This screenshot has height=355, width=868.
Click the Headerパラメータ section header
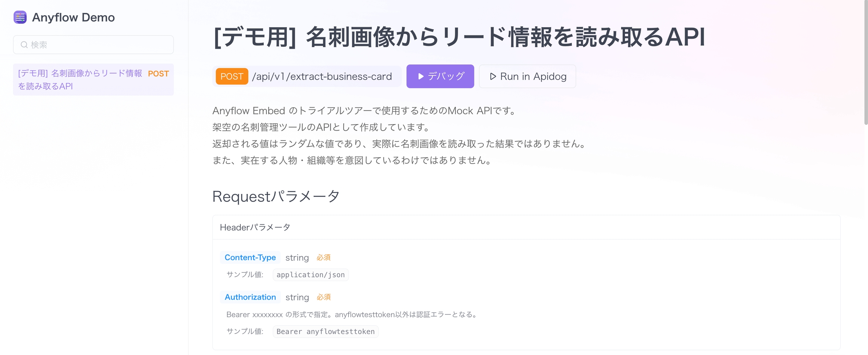(255, 227)
